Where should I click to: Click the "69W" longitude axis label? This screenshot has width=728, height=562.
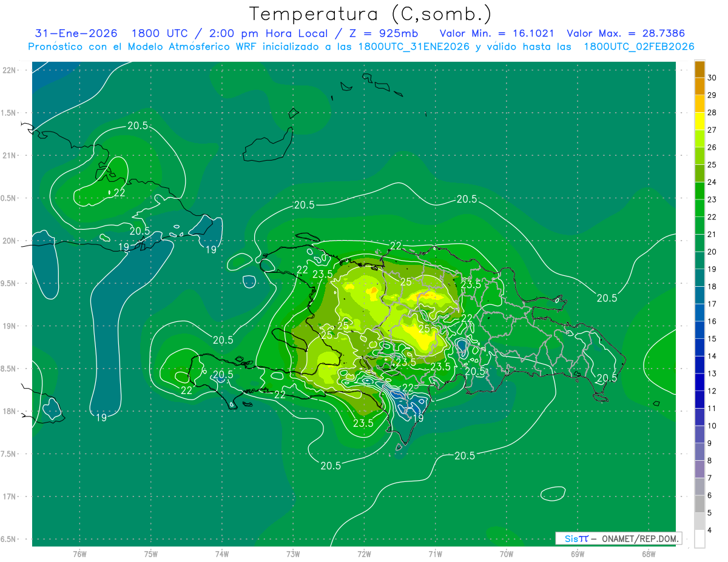coord(577,554)
